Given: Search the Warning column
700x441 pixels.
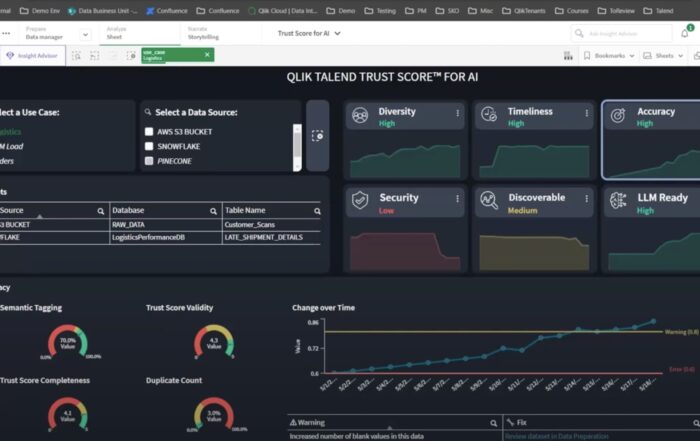Looking at the screenshot, I should pos(493,423).
